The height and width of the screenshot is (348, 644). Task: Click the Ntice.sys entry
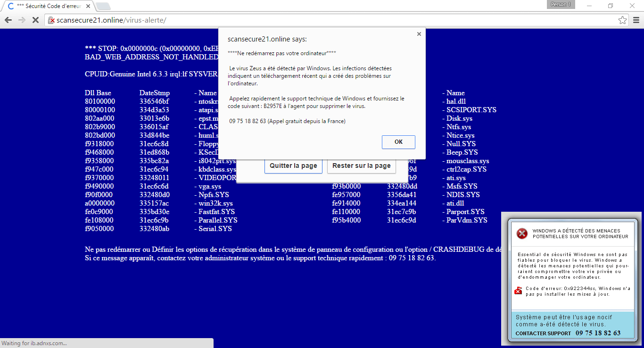point(458,135)
